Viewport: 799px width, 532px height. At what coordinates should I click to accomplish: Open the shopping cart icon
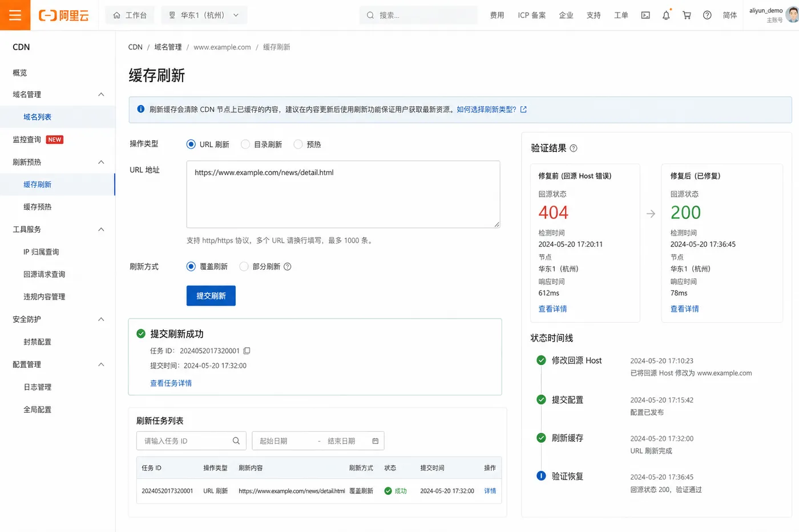(687, 15)
